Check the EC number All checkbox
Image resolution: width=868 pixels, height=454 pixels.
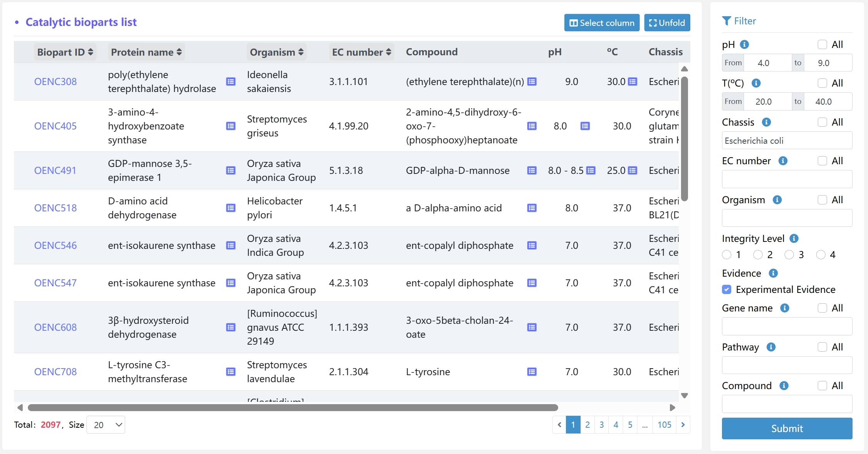pyautogui.click(x=822, y=161)
